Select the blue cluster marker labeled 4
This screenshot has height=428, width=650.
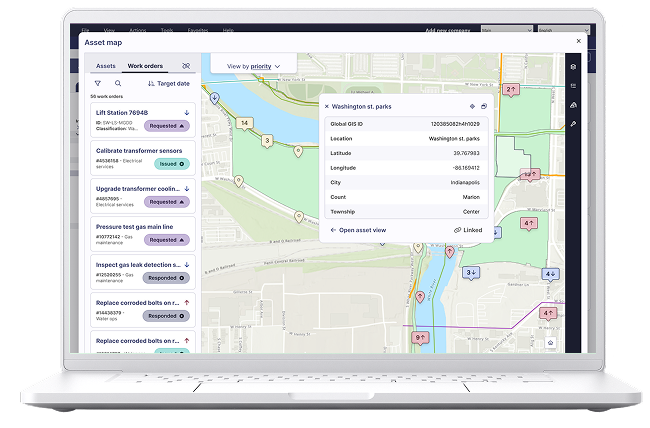551,275
